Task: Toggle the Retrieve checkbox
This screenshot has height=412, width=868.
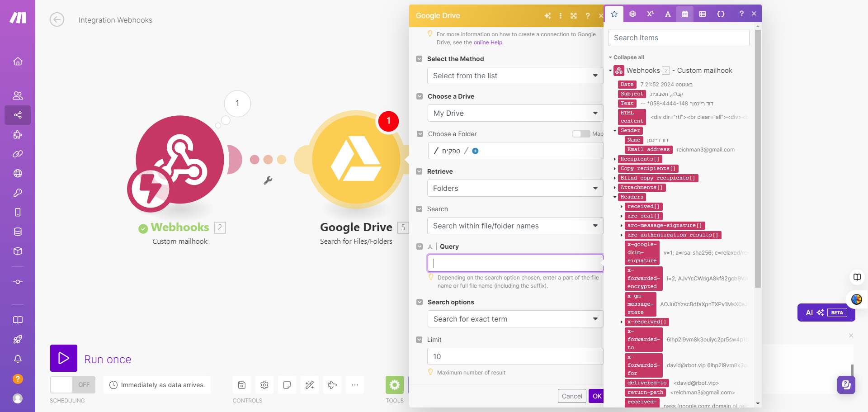Action: (x=419, y=171)
